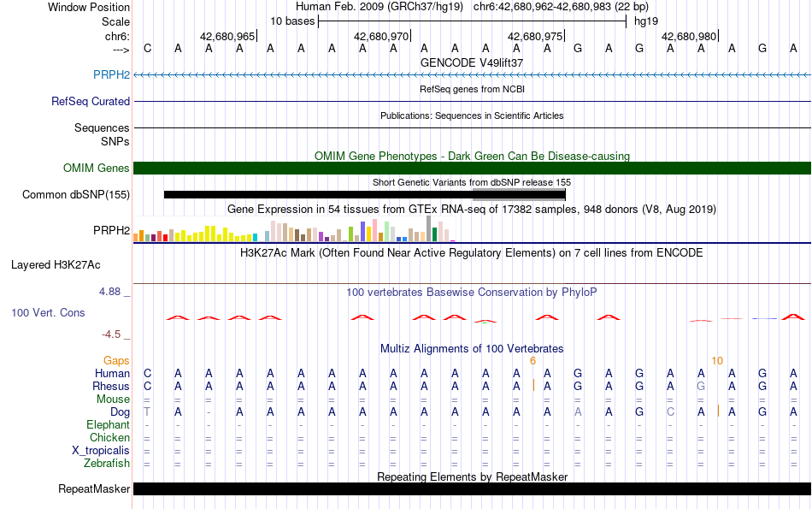Click the Human Feb. 2009 (GRCh37/hg19) title
Image resolution: width=812 pixels, height=509 pixels.
tap(381, 7)
